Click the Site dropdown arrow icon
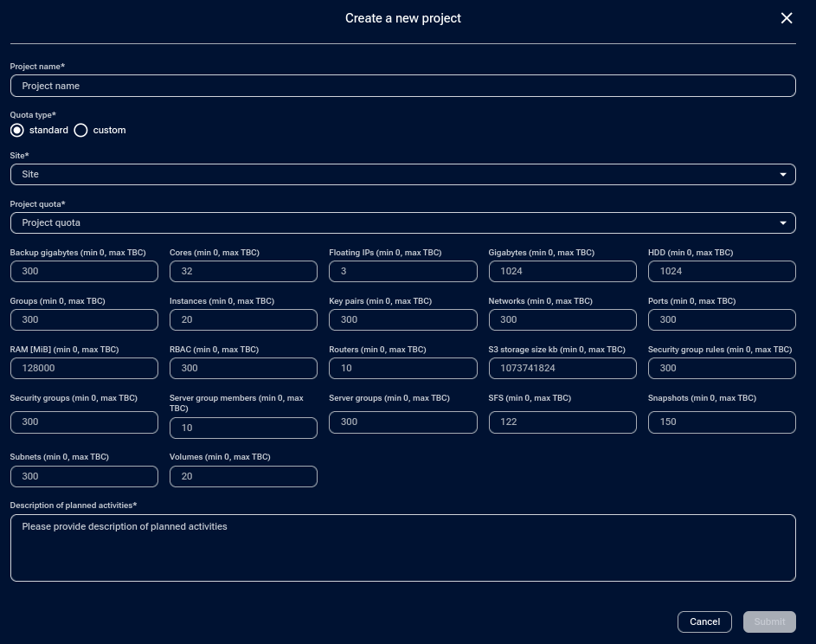 coord(783,175)
